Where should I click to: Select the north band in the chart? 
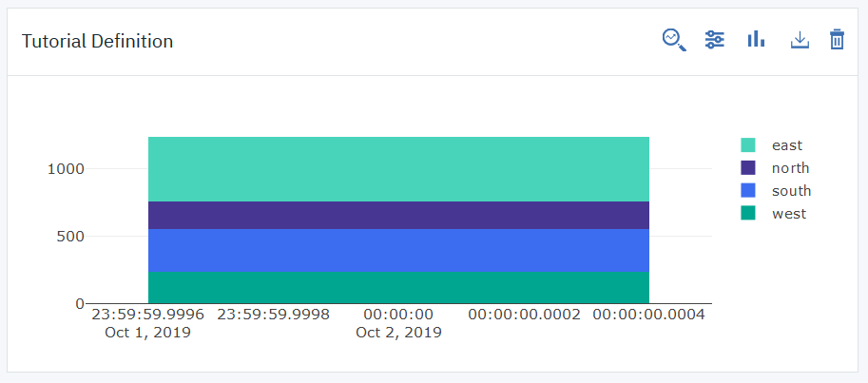tap(398, 216)
